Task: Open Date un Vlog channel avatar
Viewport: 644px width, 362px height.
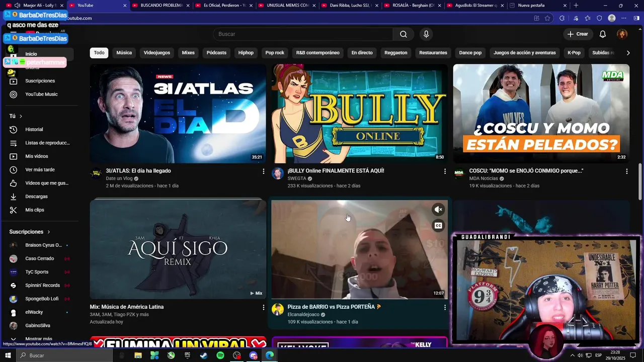Action: click(x=96, y=173)
